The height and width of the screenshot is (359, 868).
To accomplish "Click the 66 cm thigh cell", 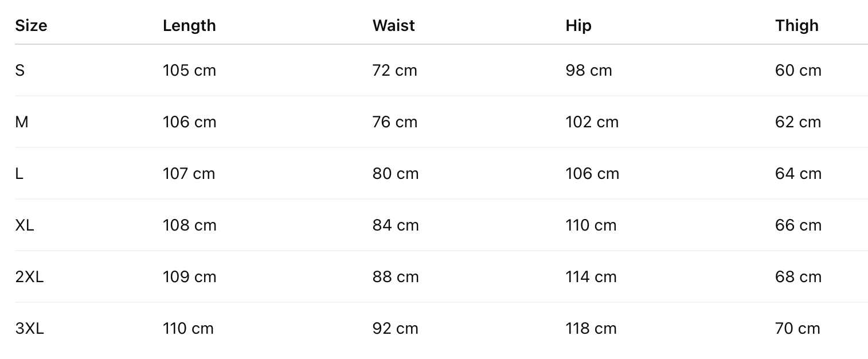I will tap(798, 225).
